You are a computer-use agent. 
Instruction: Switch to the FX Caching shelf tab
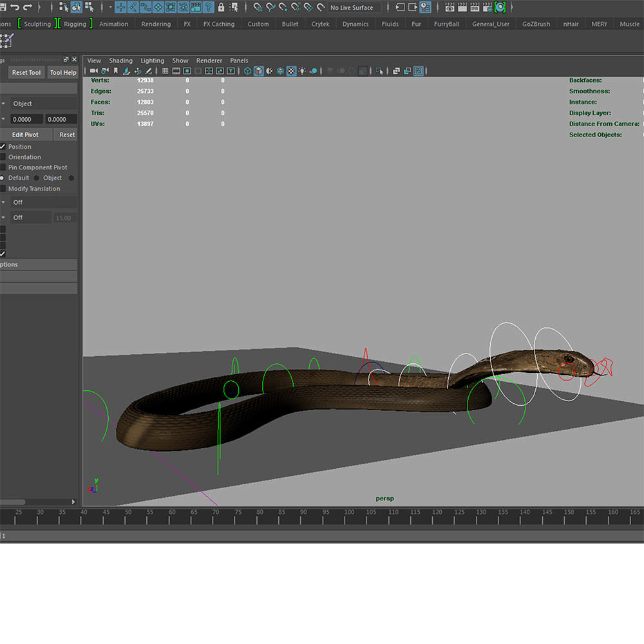point(219,24)
